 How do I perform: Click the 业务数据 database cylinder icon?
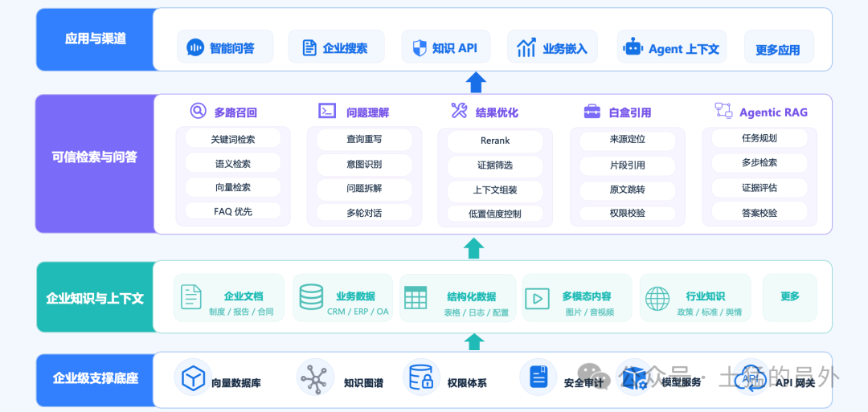311,296
